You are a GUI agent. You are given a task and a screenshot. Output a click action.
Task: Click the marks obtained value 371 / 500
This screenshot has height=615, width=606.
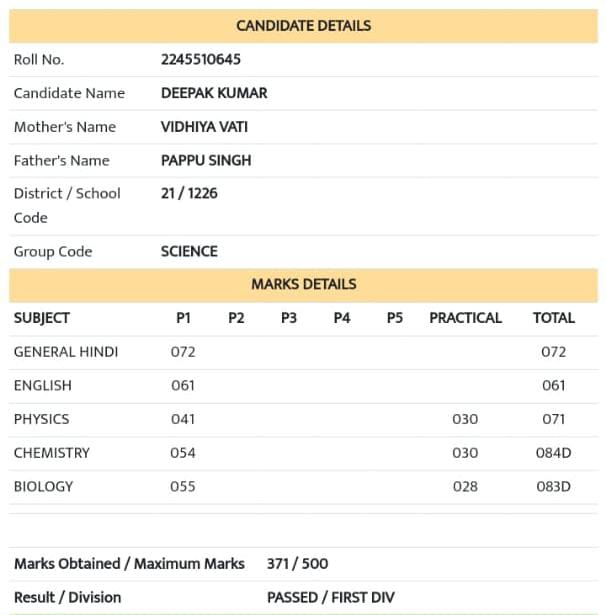click(297, 564)
